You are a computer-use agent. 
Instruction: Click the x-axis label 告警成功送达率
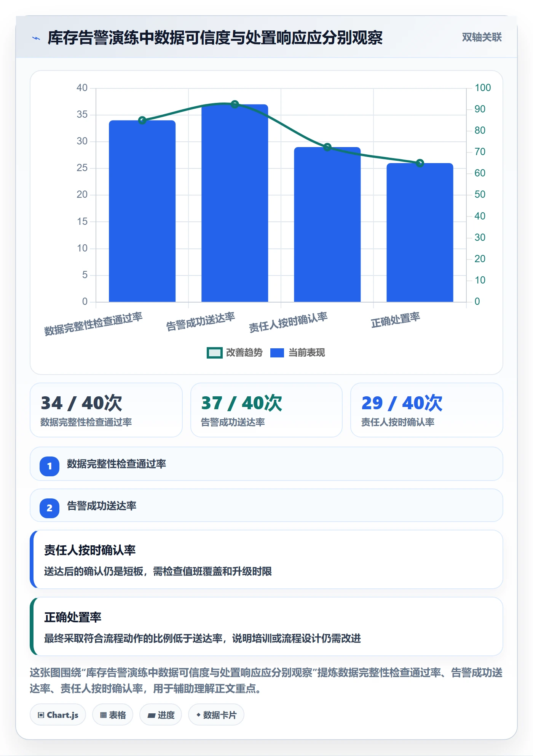tap(200, 322)
